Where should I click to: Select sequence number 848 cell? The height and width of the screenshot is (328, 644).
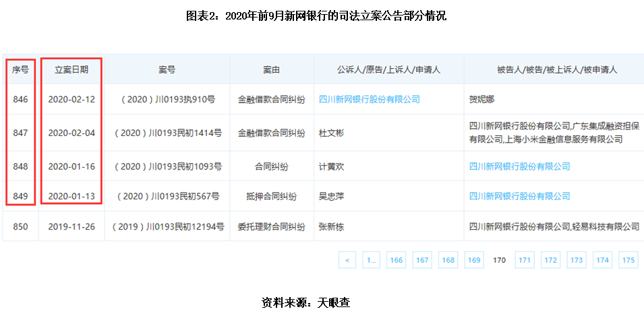(20, 166)
